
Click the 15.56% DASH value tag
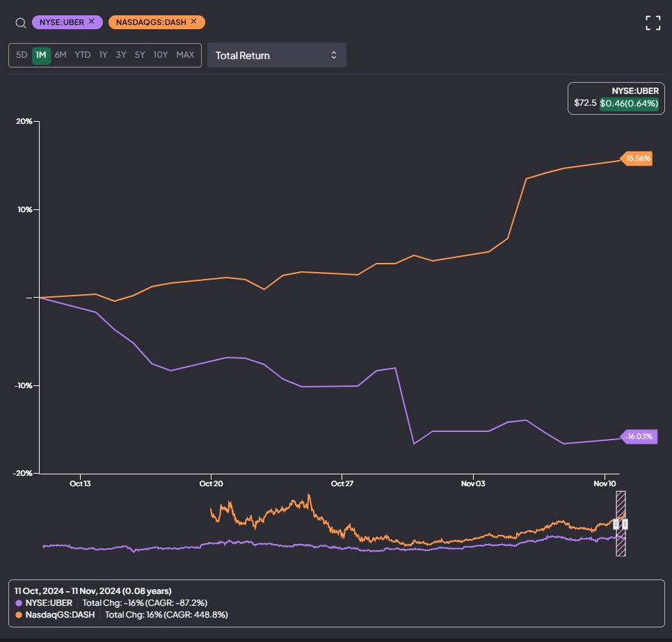click(x=637, y=159)
